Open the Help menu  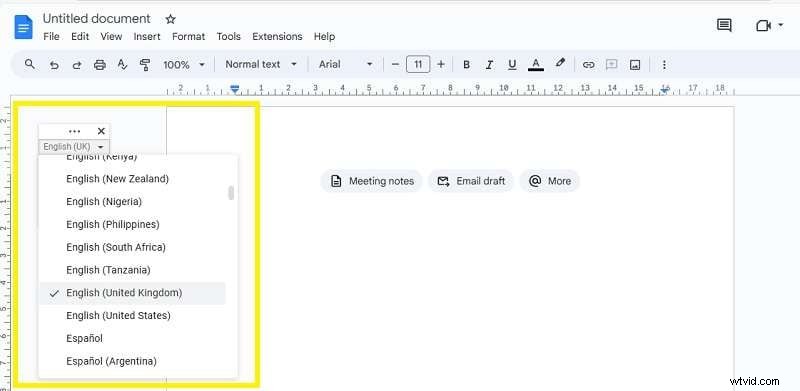324,36
